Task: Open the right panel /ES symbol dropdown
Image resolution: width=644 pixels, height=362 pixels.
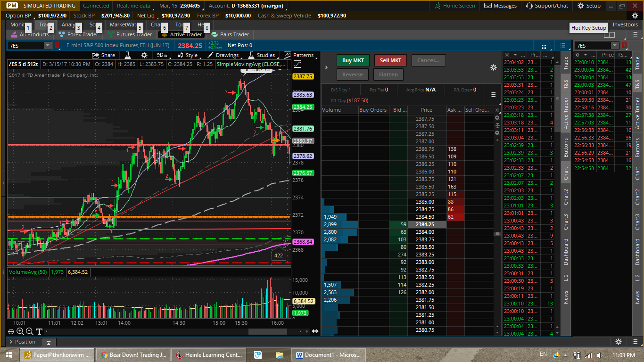Action: pos(615,45)
